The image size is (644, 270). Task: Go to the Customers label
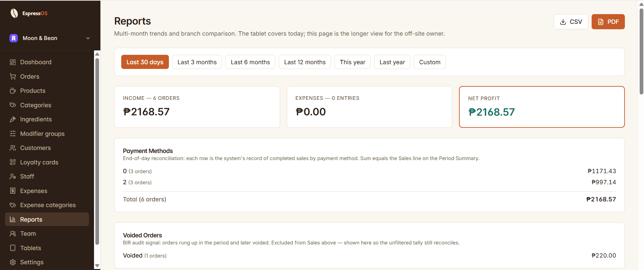35,148
